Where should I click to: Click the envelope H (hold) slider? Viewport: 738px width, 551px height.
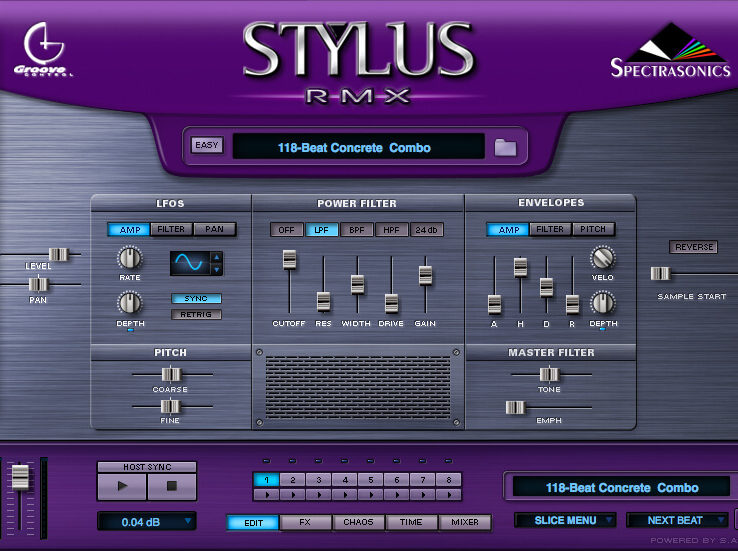521,267
